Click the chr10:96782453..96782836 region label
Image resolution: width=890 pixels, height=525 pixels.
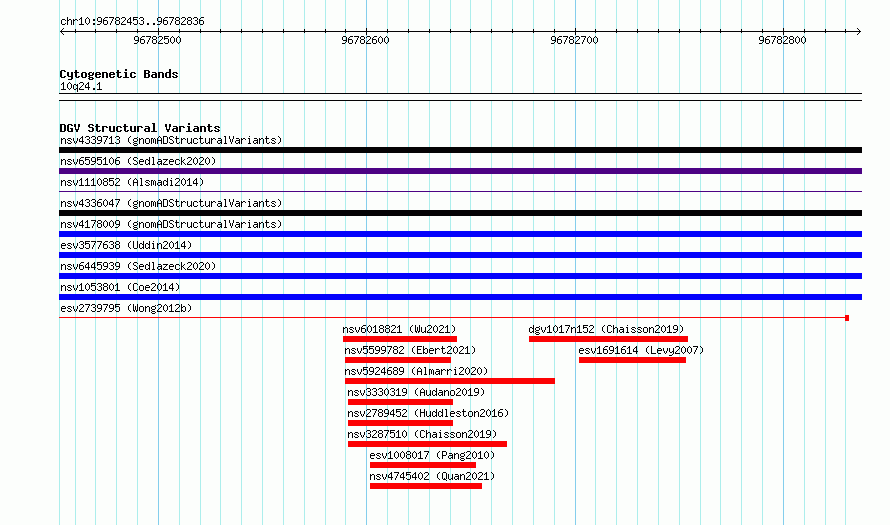pos(132,22)
